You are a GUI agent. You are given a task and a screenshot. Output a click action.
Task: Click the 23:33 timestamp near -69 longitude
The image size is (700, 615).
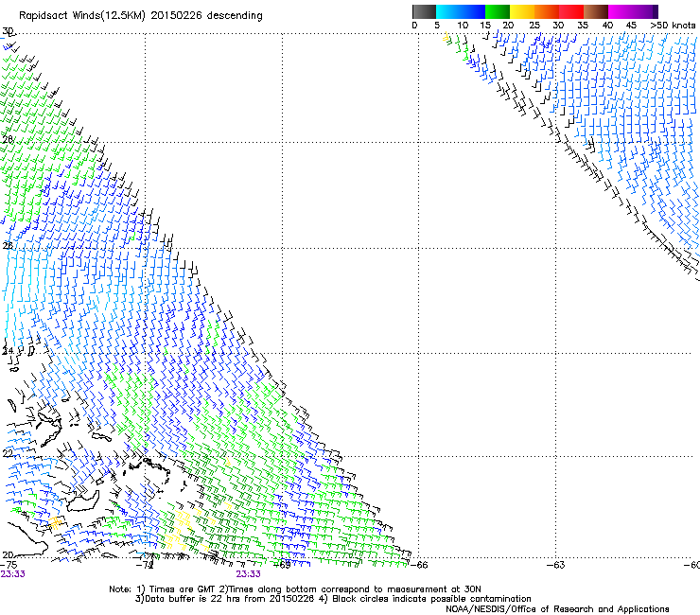[x=248, y=574]
